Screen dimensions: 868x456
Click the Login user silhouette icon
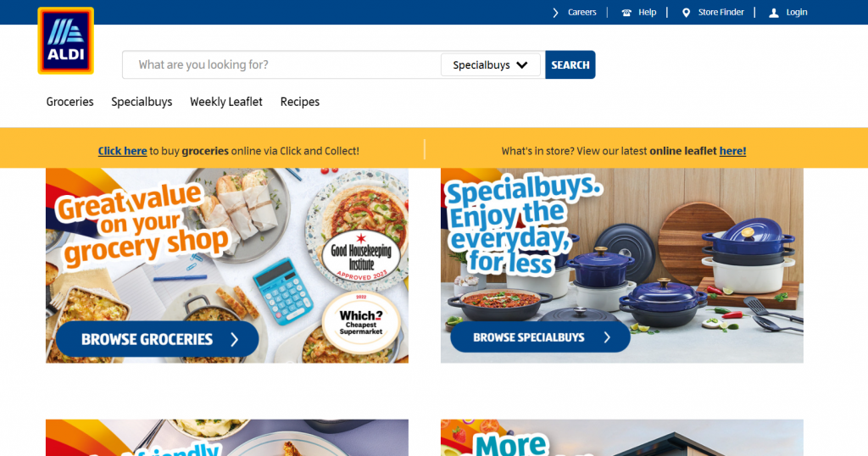[x=773, y=13]
